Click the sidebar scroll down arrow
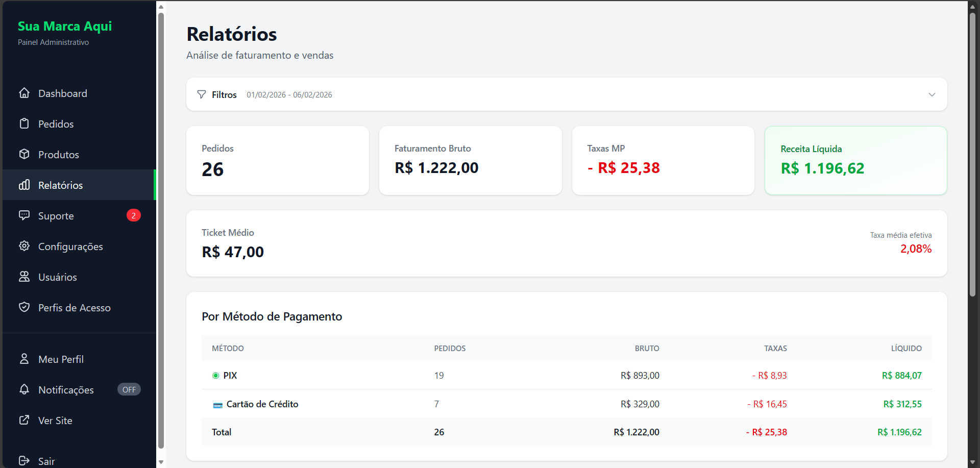 [161, 462]
